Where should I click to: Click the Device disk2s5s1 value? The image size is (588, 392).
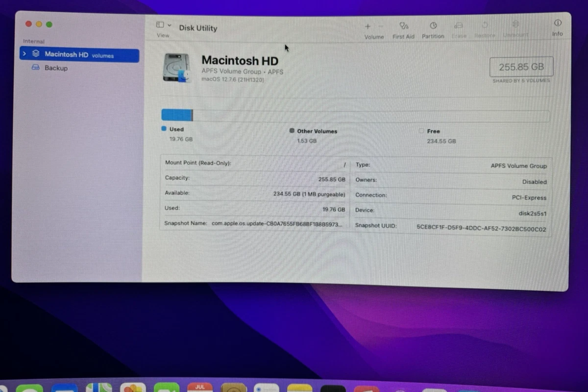(532, 213)
